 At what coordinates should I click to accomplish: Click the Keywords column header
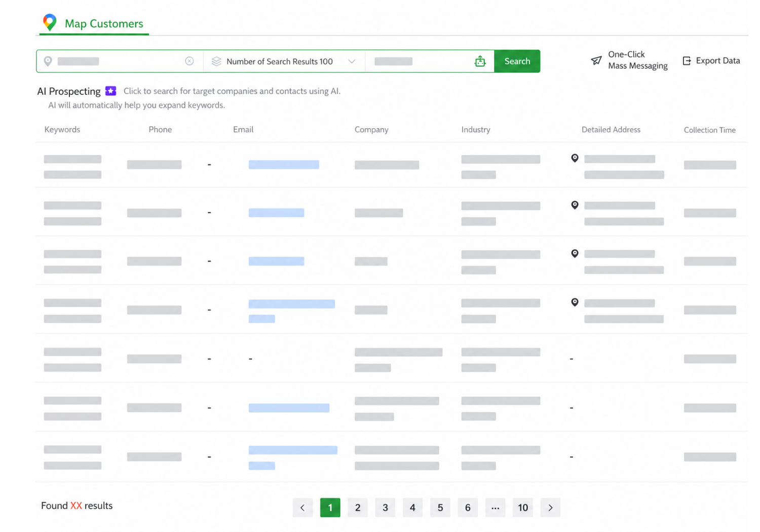click(x=62, y=130)
